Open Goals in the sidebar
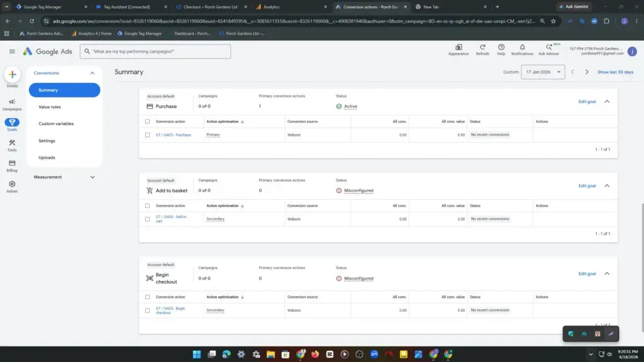Viewport: 644px width, 362px height. point(12,124)
